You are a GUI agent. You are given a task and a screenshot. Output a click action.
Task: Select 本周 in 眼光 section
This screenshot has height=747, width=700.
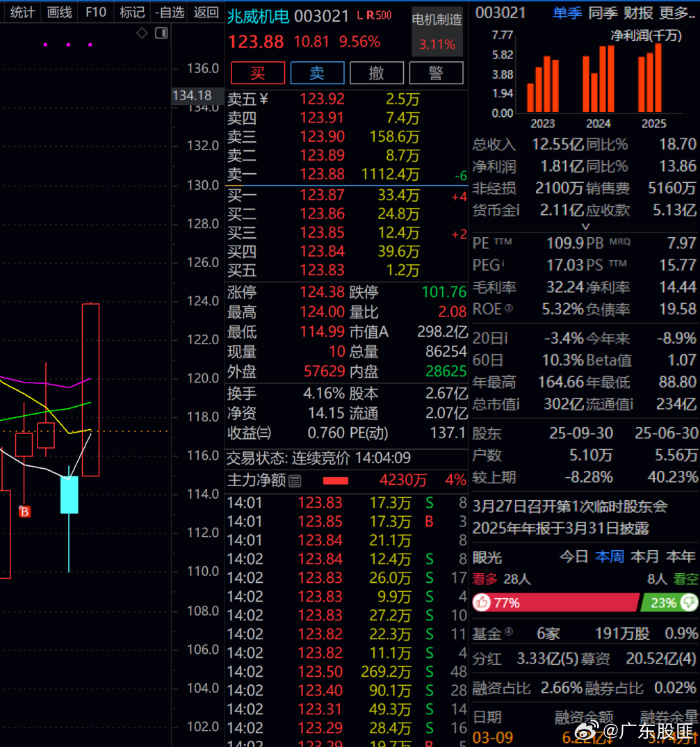(x=610, y=556)
